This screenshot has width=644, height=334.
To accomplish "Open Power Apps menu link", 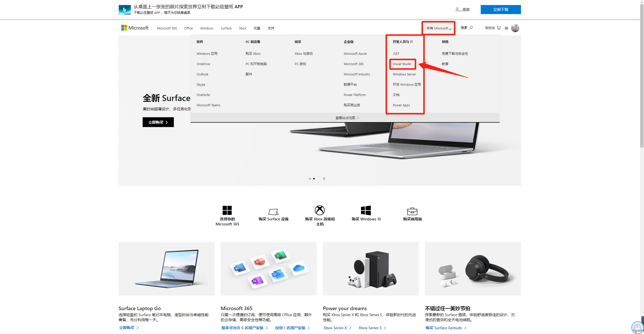I will (x=401, y=105).
